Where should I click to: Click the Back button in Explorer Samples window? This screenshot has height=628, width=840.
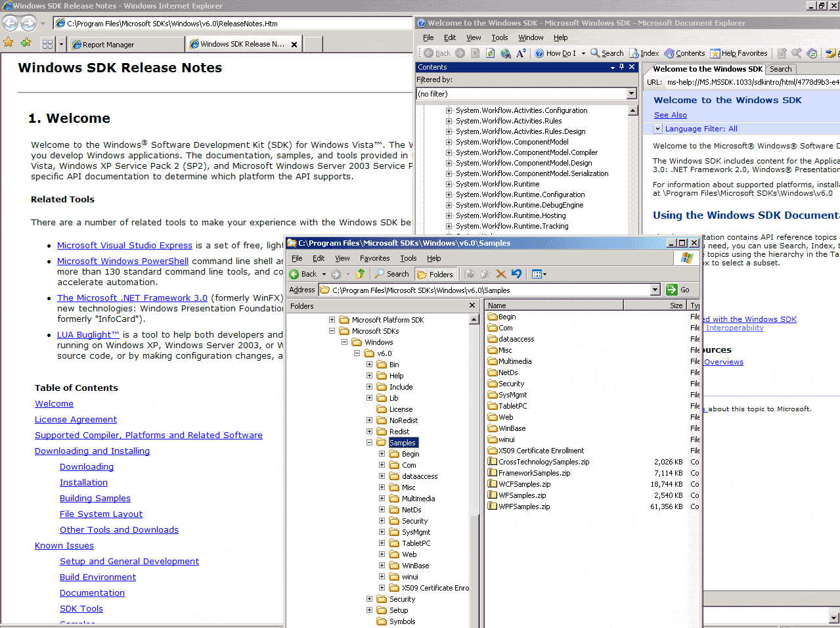pyautogui.click(x=303, y=274)
